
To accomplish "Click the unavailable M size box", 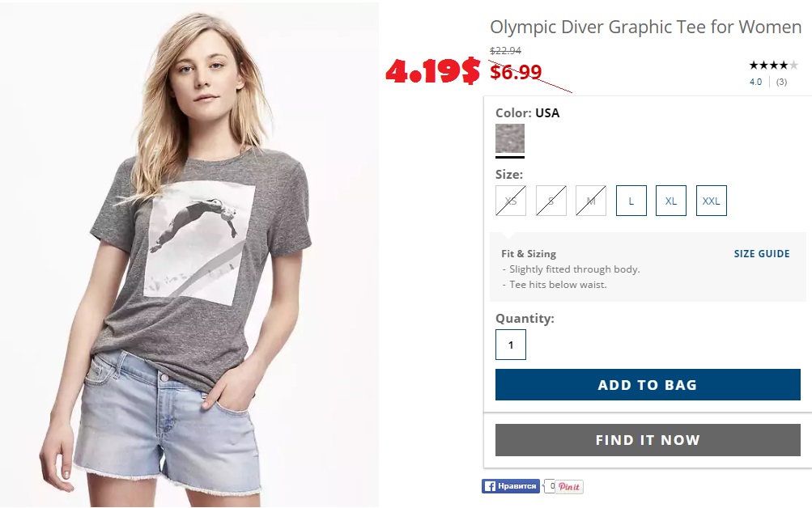I will pyautogui.click(x=591, y=201).
